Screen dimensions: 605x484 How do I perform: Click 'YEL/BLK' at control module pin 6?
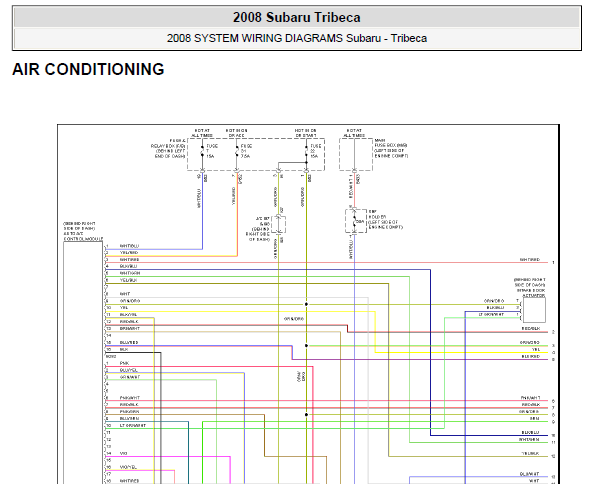(128, 280)
